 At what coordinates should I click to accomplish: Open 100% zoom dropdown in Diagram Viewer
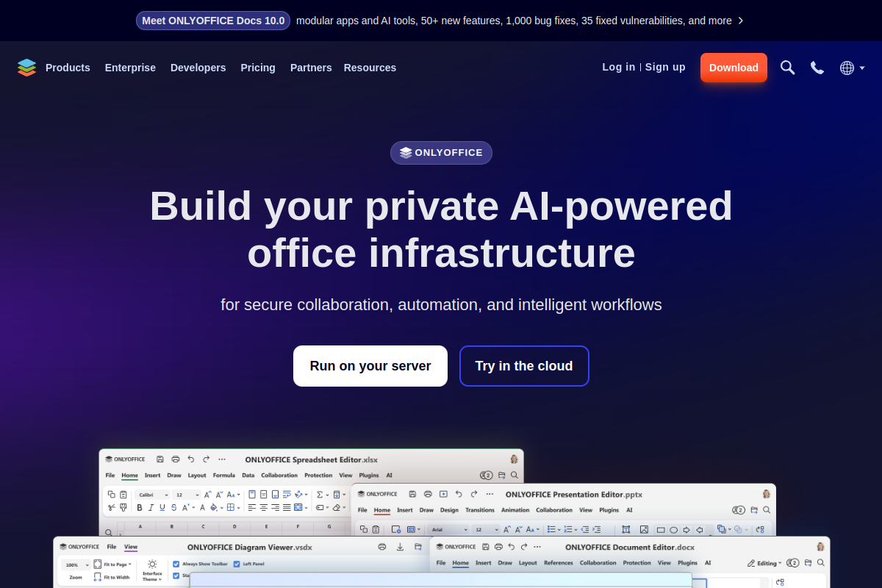point(76,565)
